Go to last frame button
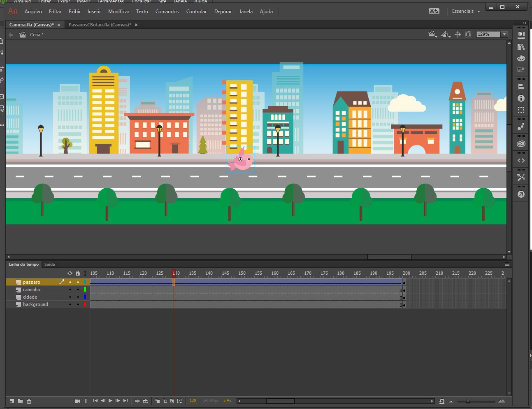The image size is (532, 409). (x=125, y=401)
